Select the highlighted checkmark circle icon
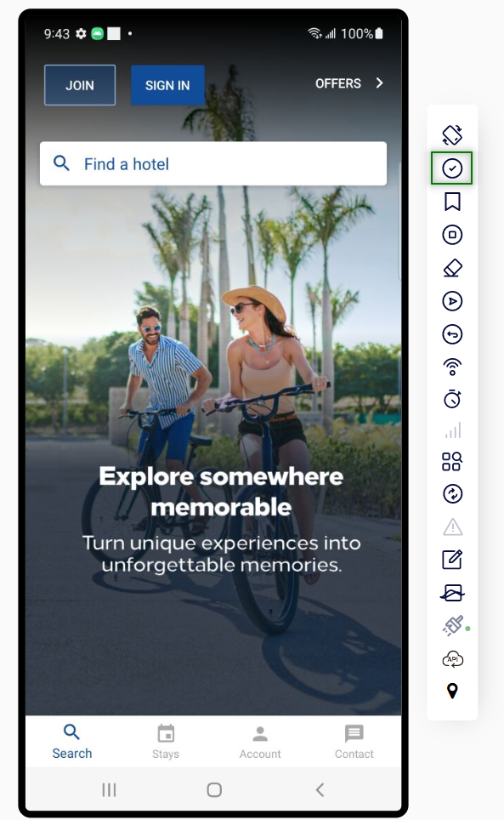This screenshot has height=820, width=504. (452, 168)
